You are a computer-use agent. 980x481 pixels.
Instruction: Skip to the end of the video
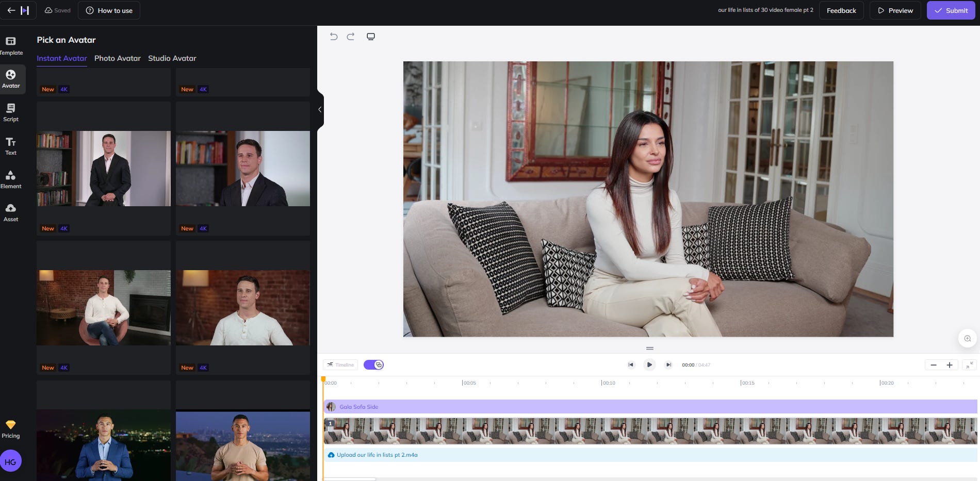(x=668, y=364)
